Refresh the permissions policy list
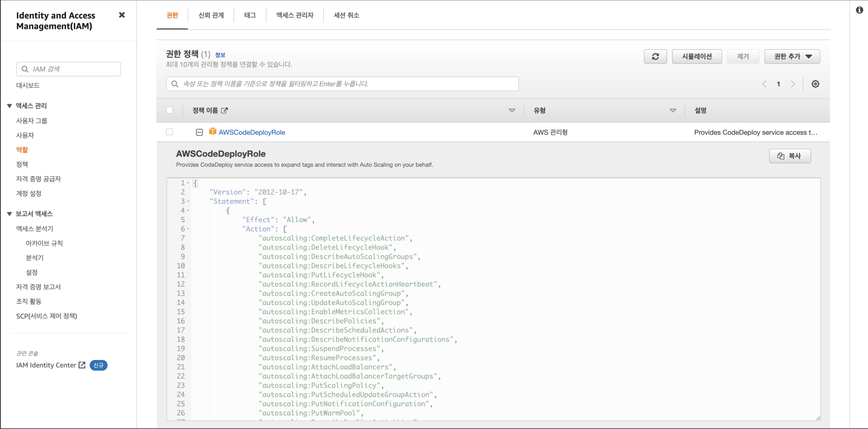Image resolution: width=868 pixels, height=429 pixels. point(655,57)
